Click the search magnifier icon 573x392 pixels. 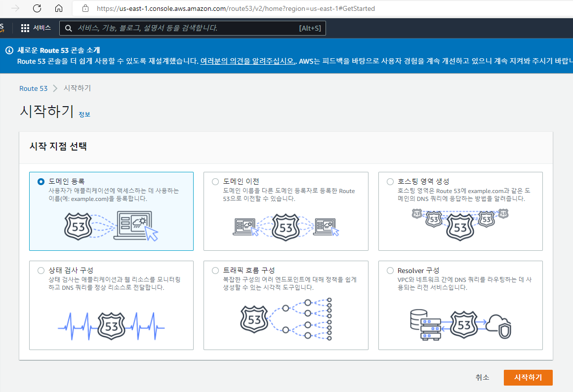click(x=68, y=28)
